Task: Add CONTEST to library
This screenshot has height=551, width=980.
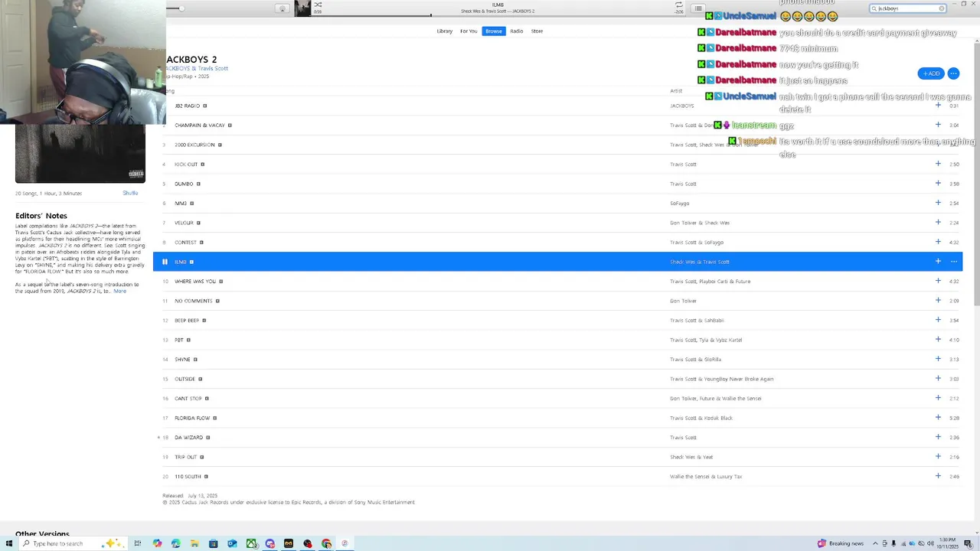Action: (938, 242)
